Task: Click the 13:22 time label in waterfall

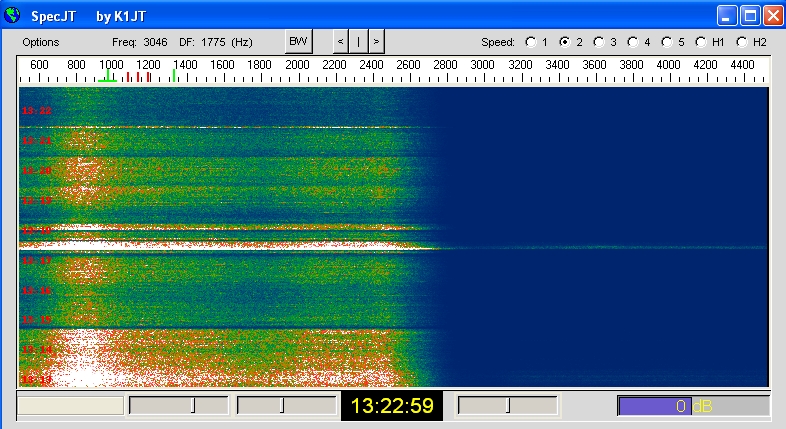Action: pyautogui.click(x=37, y=110)
